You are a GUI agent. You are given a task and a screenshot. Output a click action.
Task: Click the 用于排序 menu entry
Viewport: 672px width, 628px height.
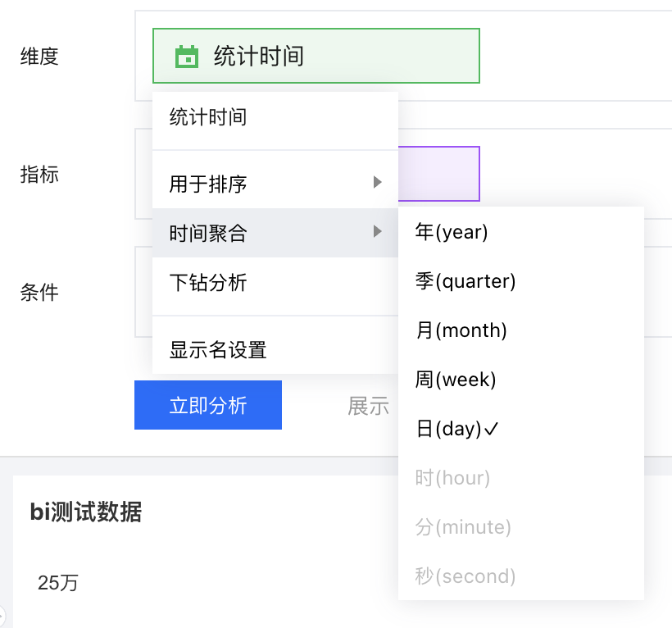tap(208, 184)
